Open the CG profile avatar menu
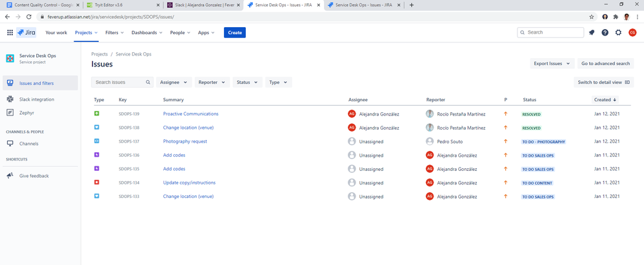 pos(632,32)
